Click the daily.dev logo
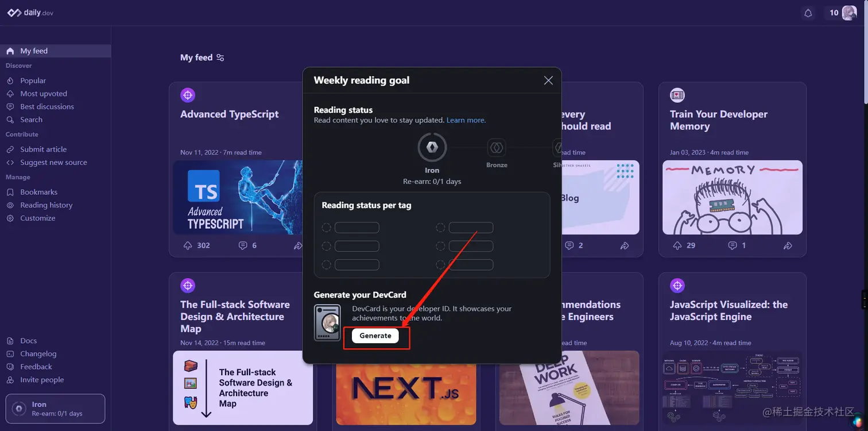Image resolution: width=868 pixels, height=431 pixels. pyautogui.click(x=30, y=13)
